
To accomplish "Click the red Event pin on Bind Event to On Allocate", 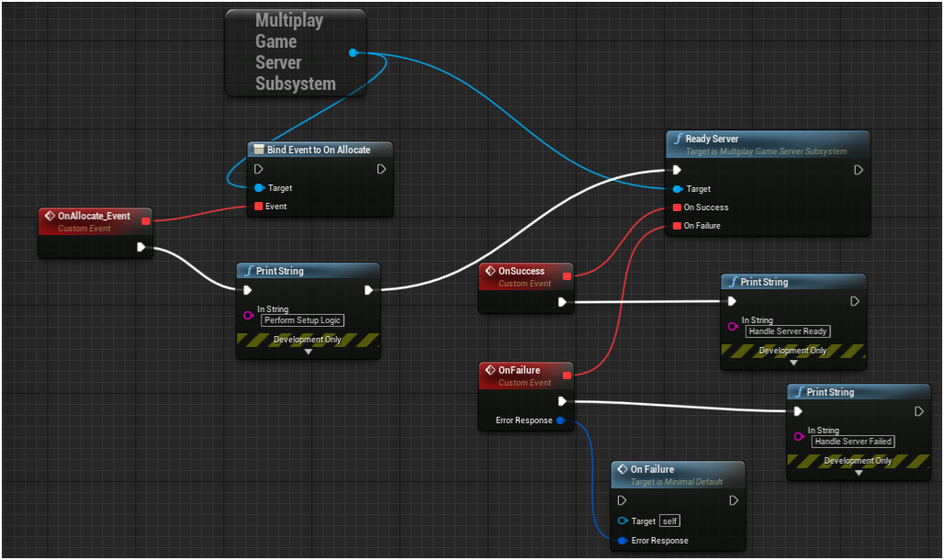I will [x=257, y=207].
